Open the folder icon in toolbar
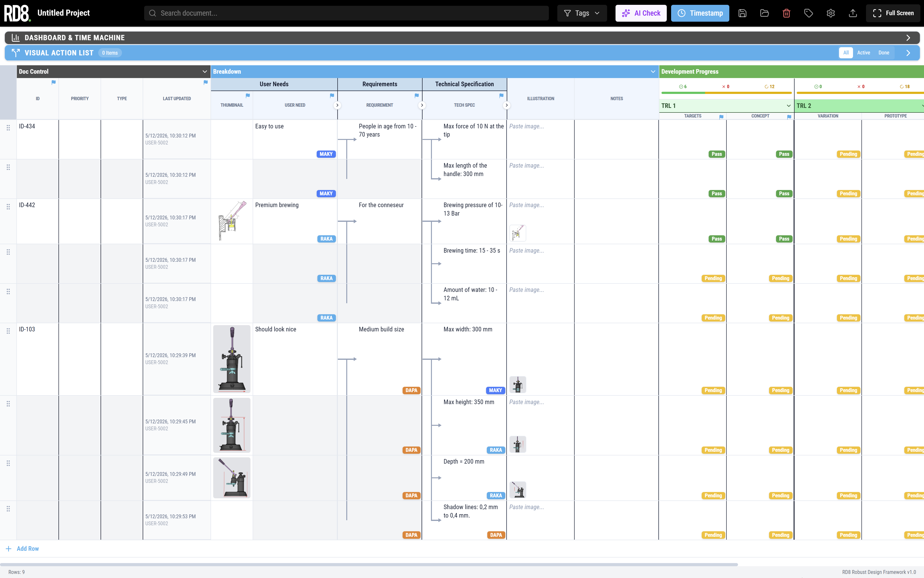Image resolution: width=924 pixels, height=578 pixels. coord(764,13)
